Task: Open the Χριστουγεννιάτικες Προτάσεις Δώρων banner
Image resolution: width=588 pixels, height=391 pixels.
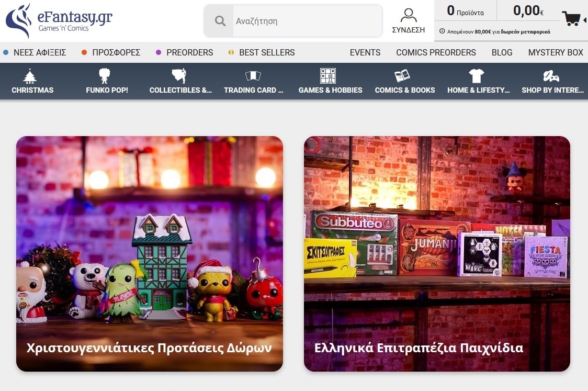Action: [x=150, y=254]
